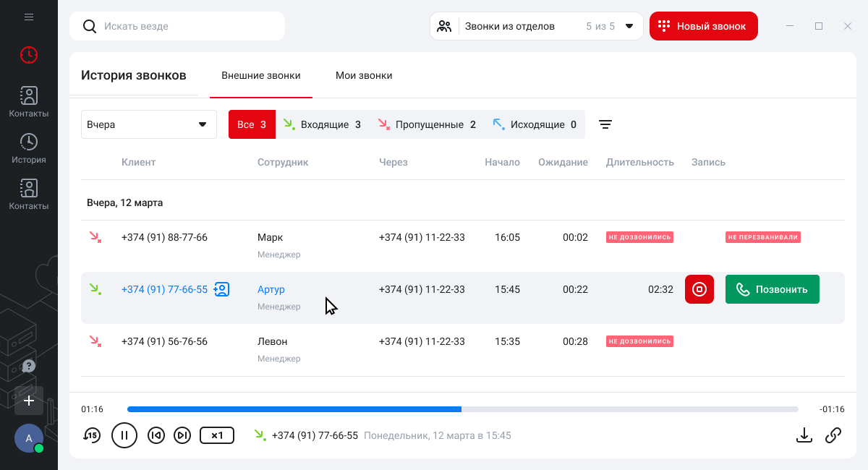Filter by Пропущенные calls
Screen dimensions: 868x470
427,124
